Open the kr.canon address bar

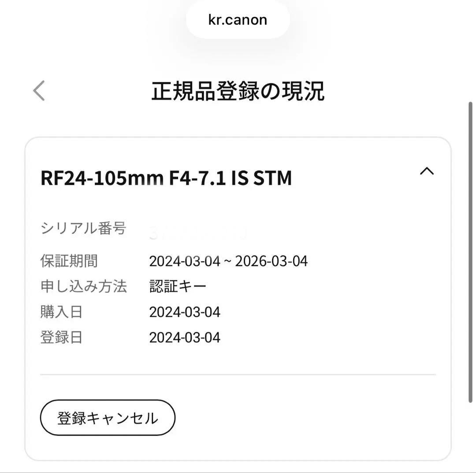(x=238, y=19)
